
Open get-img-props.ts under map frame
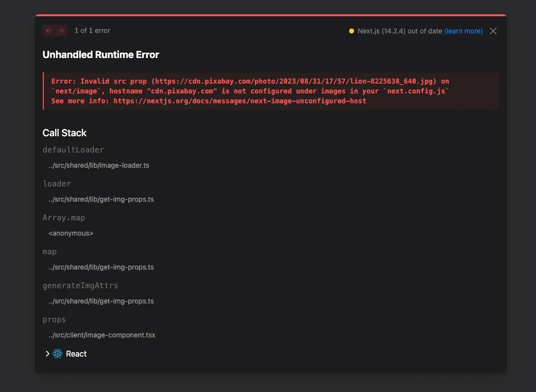tap(101, 267)
